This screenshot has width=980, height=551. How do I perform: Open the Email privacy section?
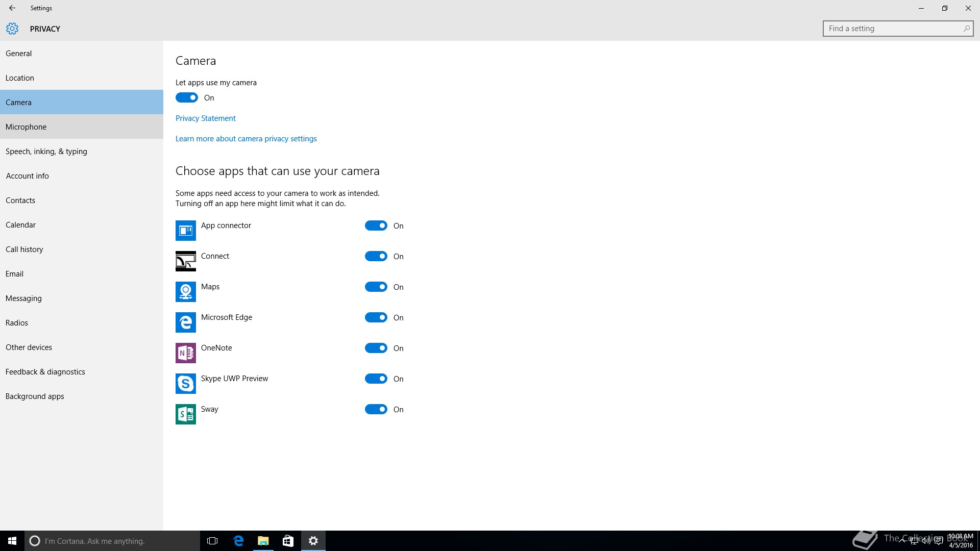(82, 273)
